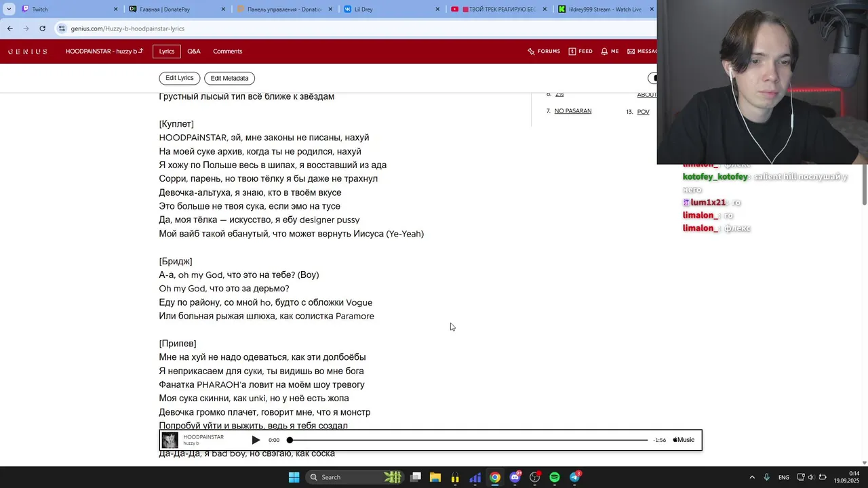Image resolution: width=868 pixels, height=488 pixels.
Task: Click the lyric line mentioning Paramore
Action: [x=267, y=316]
